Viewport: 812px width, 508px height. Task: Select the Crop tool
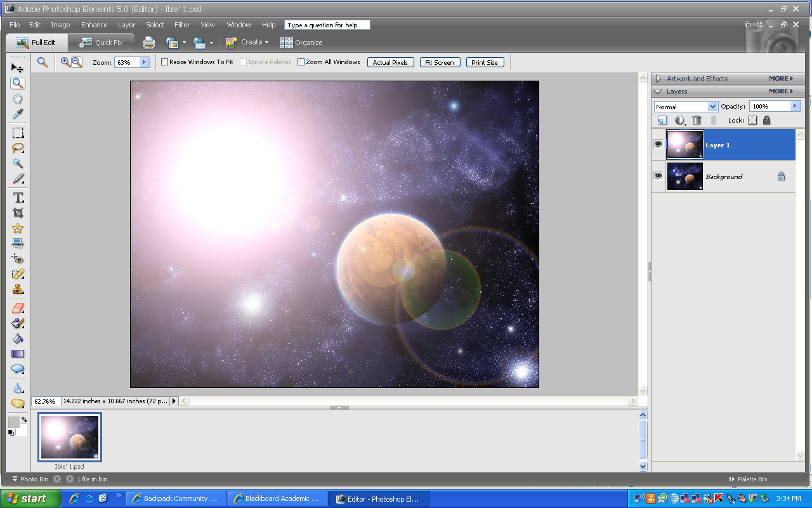point(18,213)
